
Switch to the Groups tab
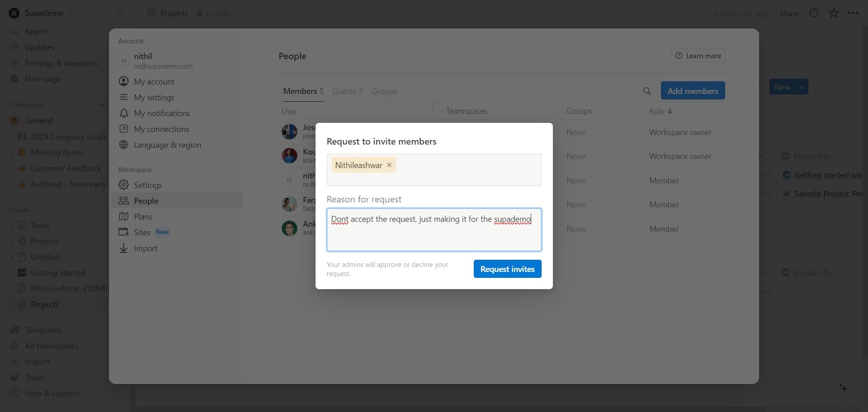point(384,91)
